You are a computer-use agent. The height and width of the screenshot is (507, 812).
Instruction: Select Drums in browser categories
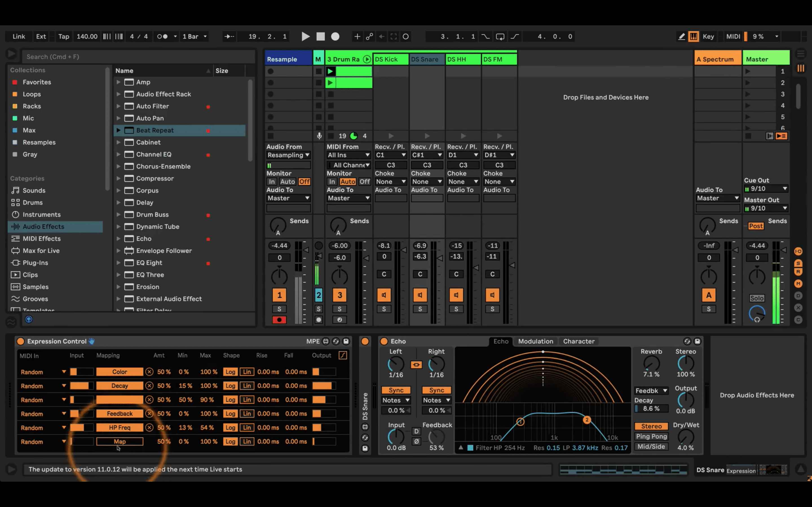point(32,203)
